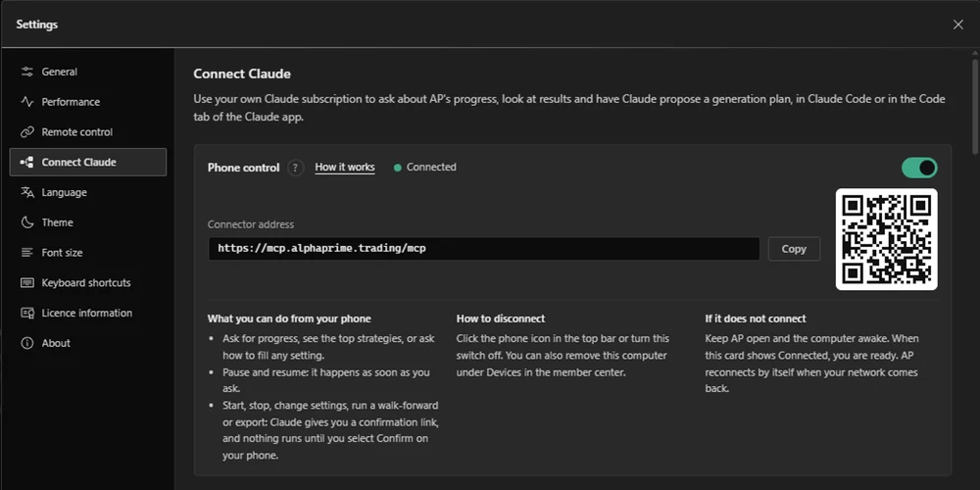Viewport: 980px width, 490px height.
Task: Click the Settings window title
Action: (37, 24)
